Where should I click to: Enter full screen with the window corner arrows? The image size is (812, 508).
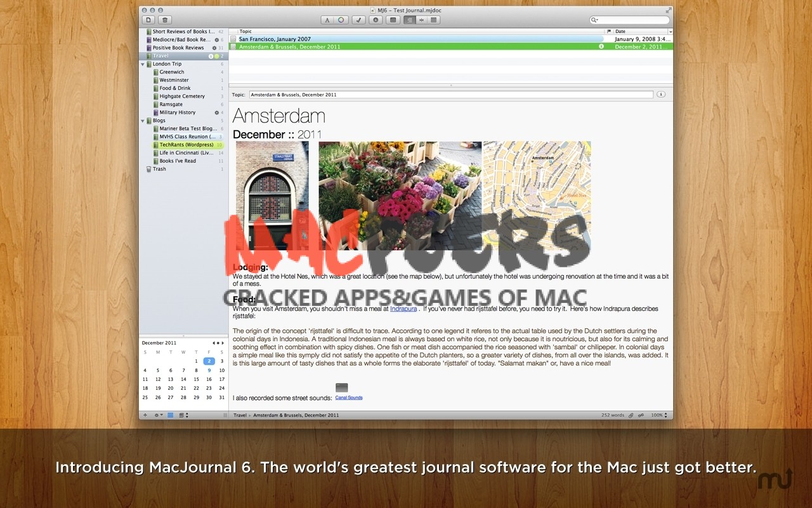(x=668, y=10)
